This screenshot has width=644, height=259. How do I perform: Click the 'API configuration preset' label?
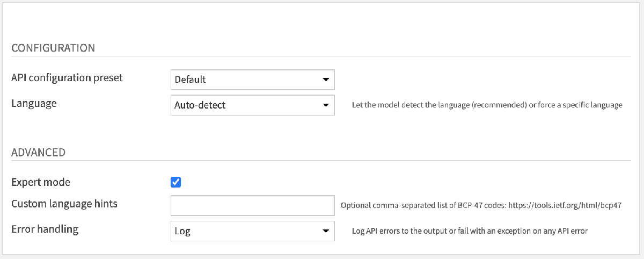click(x=67, y=78)
